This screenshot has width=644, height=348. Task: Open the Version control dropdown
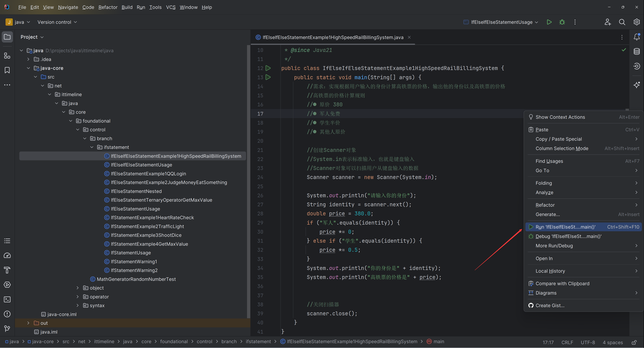click(x=57, y=22)
